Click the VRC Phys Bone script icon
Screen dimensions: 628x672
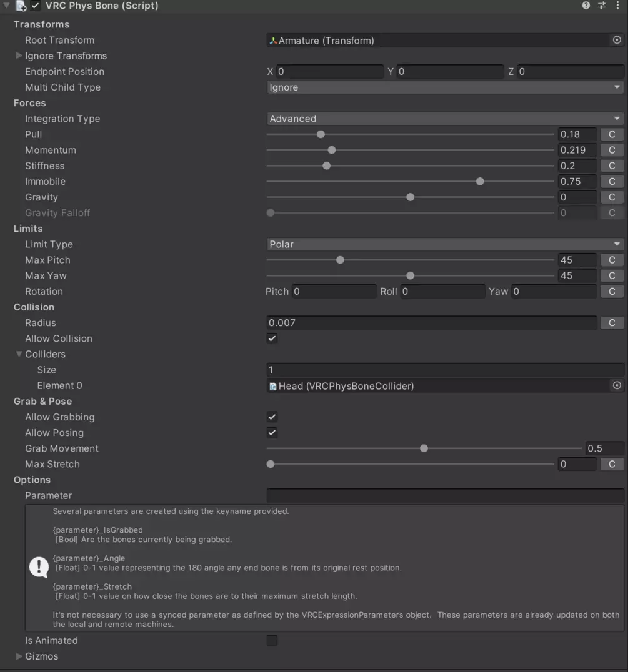coord(21,6)
